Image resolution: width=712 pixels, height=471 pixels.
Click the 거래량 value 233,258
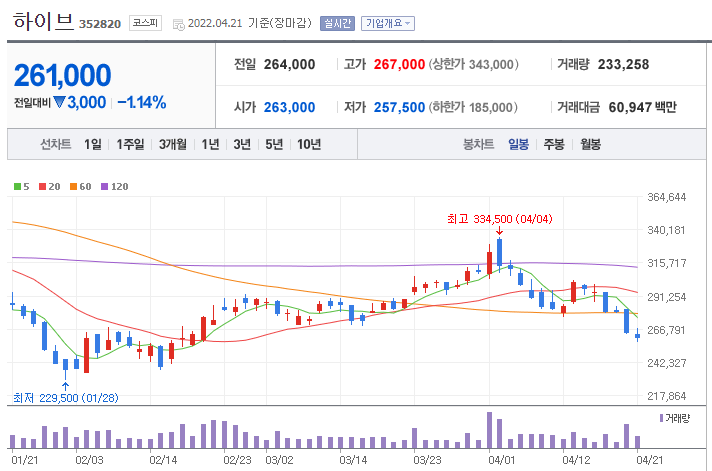[623, 64]
